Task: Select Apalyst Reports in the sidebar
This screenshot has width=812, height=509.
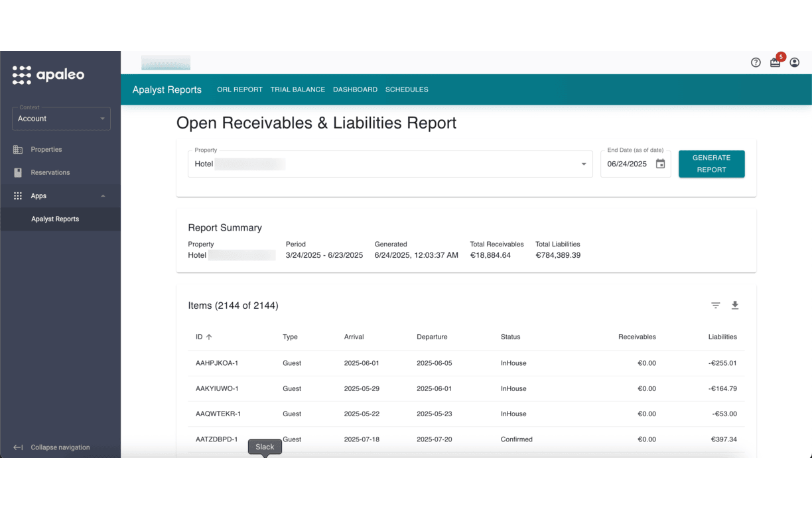Action: coord(55,219)
